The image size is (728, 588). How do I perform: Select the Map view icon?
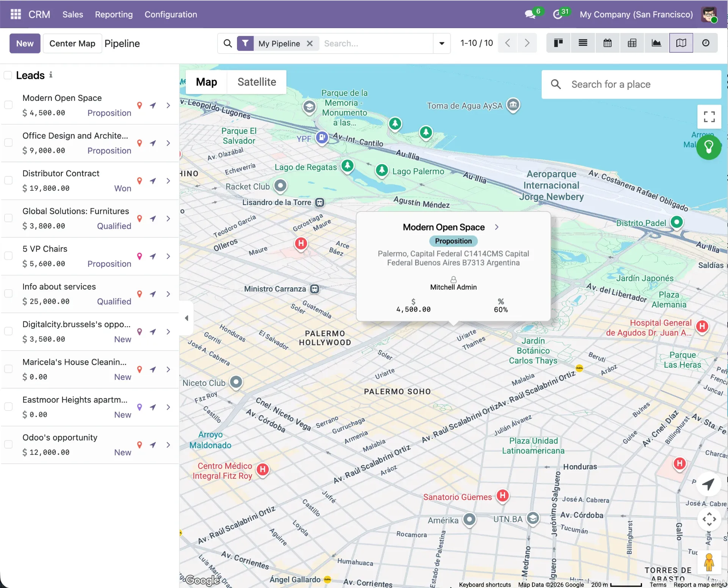point(681,43)
